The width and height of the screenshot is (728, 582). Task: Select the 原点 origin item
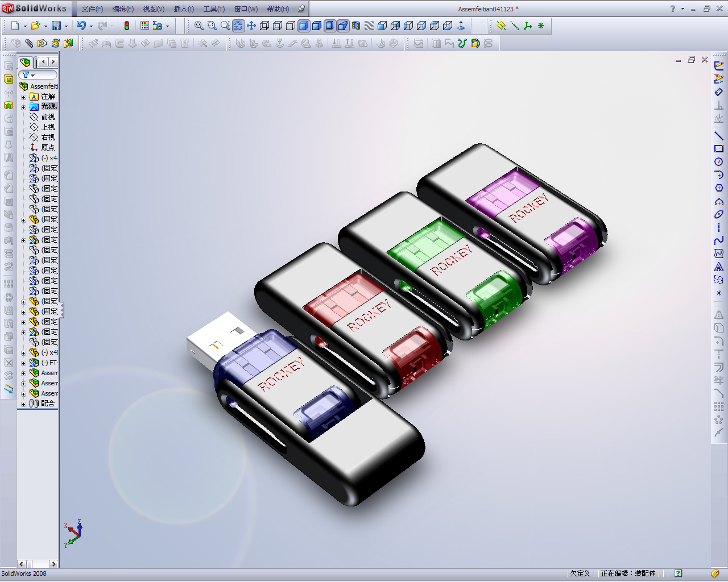43,148
